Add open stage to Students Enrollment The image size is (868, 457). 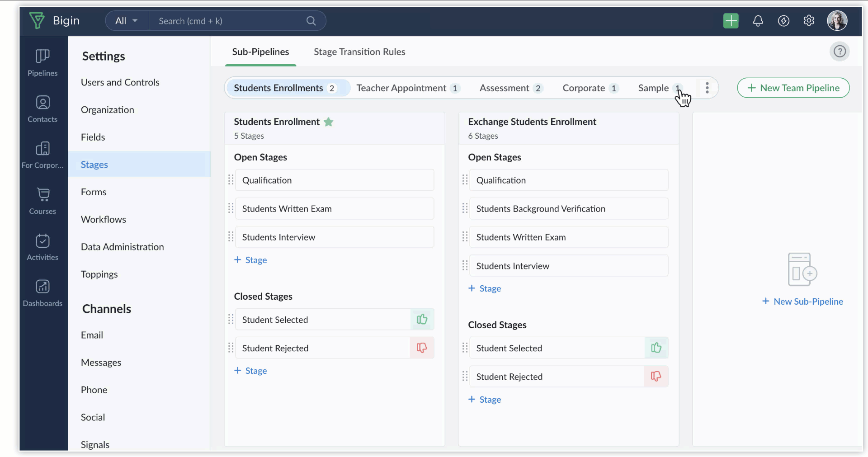pos(250,260)
